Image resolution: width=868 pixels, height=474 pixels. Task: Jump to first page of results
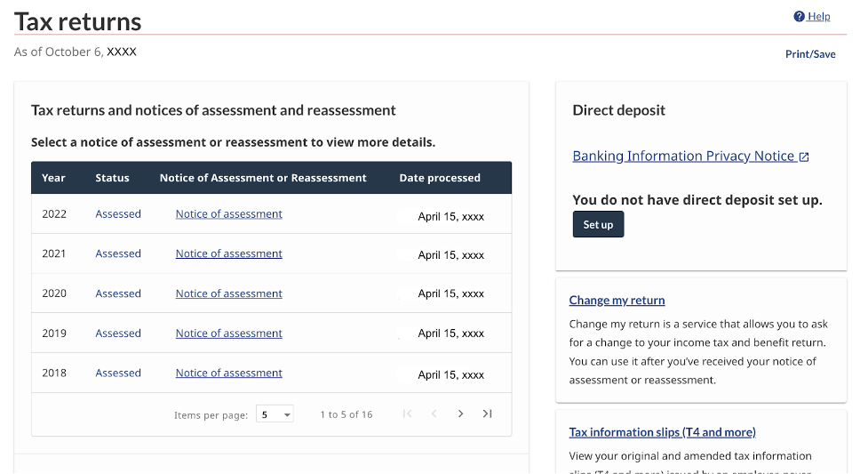pos(407,414)
